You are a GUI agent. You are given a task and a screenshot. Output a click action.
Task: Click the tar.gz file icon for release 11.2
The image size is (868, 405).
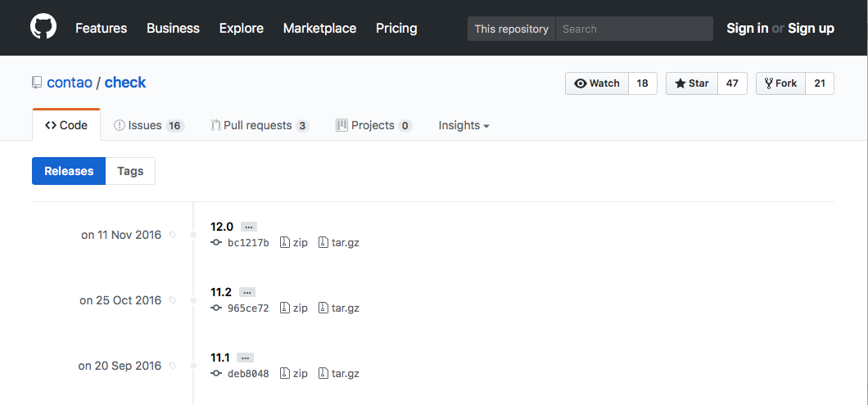[x=323, y=308]
